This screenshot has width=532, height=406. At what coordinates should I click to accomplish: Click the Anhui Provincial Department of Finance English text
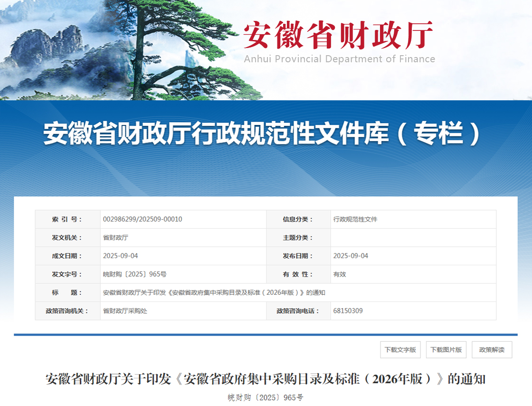[x=340, y=59]
